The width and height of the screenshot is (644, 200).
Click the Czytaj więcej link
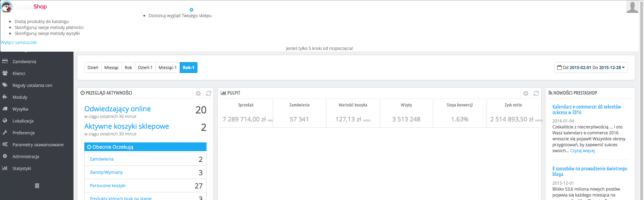tap(582, 151)
